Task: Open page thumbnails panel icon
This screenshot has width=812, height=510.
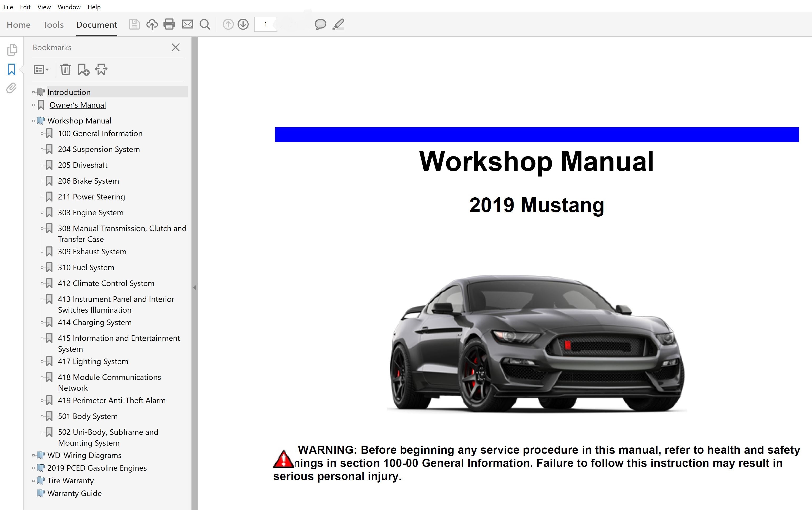Action: click(12, 50)
